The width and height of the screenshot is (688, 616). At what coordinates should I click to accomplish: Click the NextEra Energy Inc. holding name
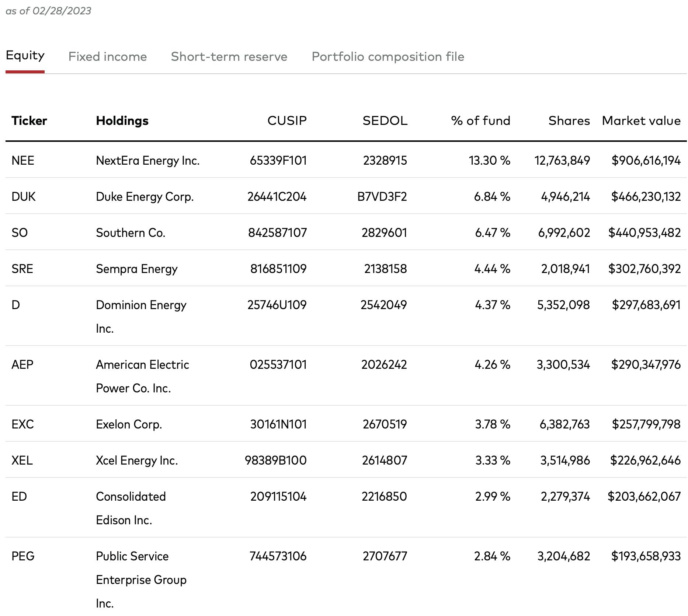(147, 161)
